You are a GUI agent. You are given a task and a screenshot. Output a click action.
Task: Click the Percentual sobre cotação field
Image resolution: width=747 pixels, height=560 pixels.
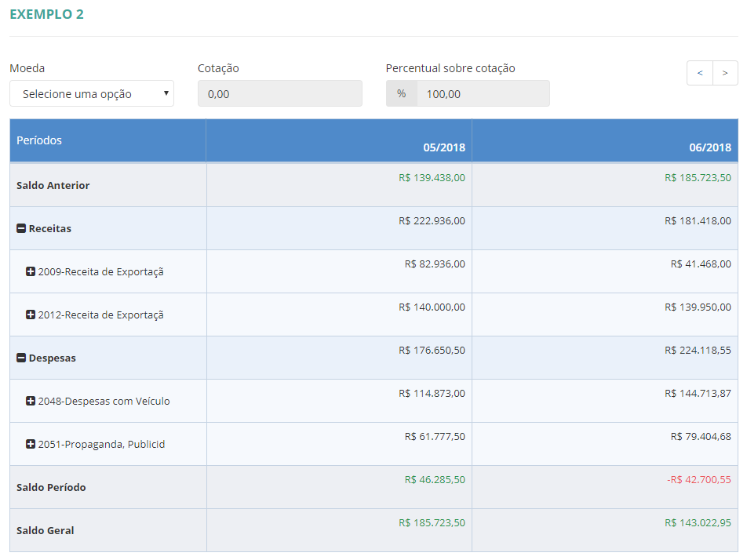coord(483,93)
